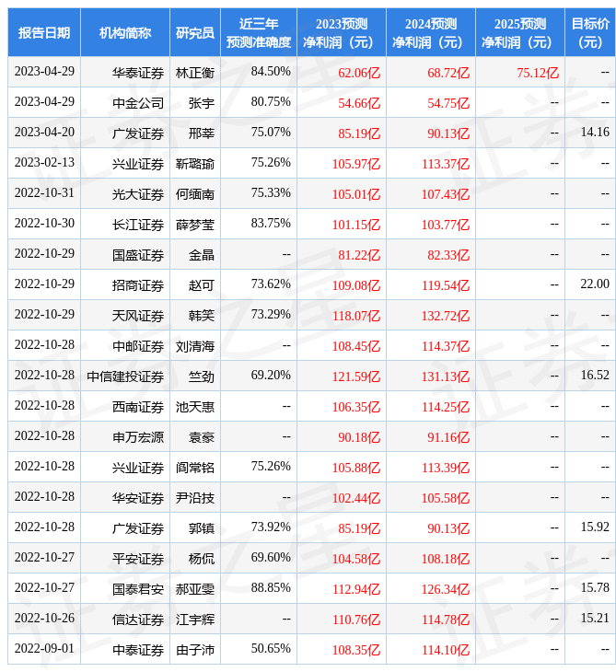Image resolution: width=616 pixels, height=672 pixels.
Task: Click accuracy value 69.60%
Action: click(x=271, y=557)
